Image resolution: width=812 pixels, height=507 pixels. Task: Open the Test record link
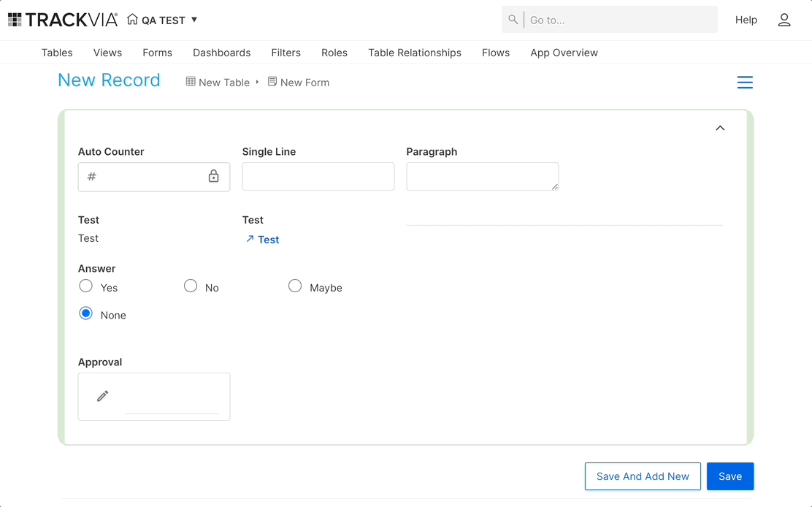[x=267, y=239]
